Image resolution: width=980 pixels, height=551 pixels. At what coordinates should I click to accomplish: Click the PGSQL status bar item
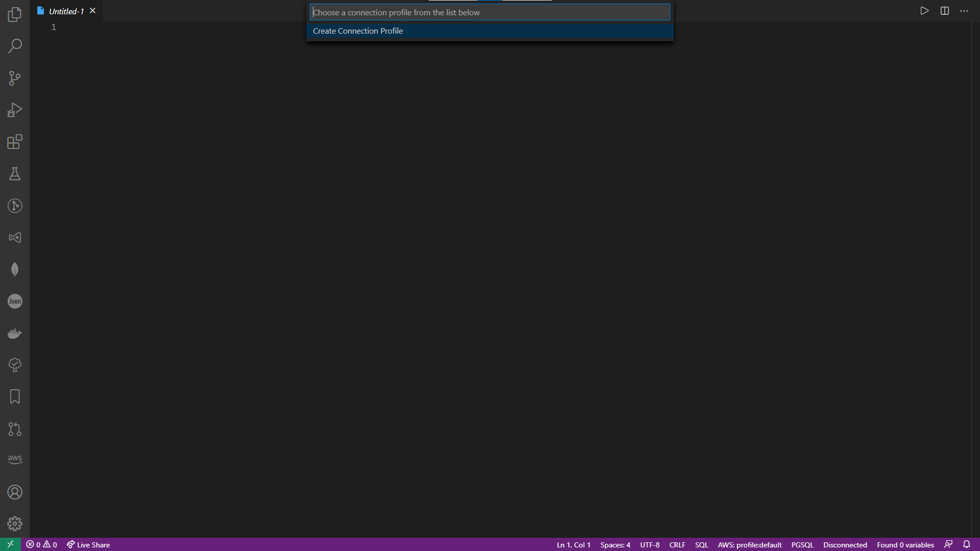(802, 544)
